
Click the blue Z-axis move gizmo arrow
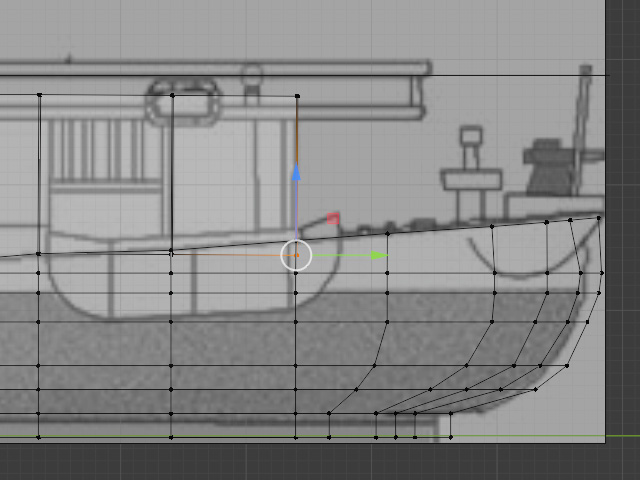pos(297,172)
